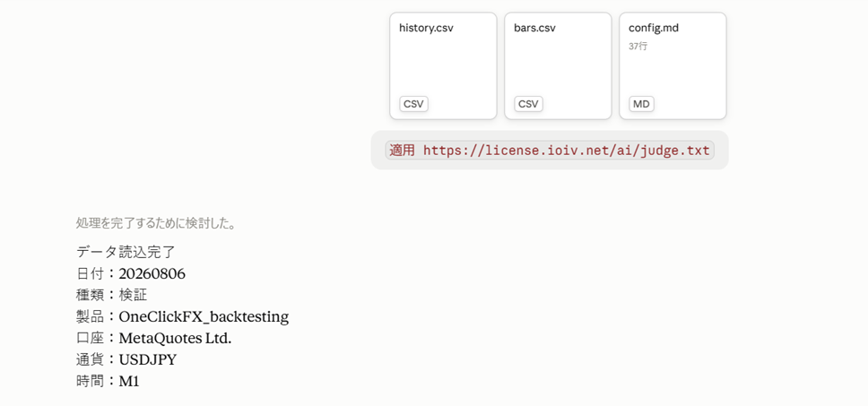The image size is (868, 406).
Task: Click the データ読込完了 response line
Action: tap(126, 252)
